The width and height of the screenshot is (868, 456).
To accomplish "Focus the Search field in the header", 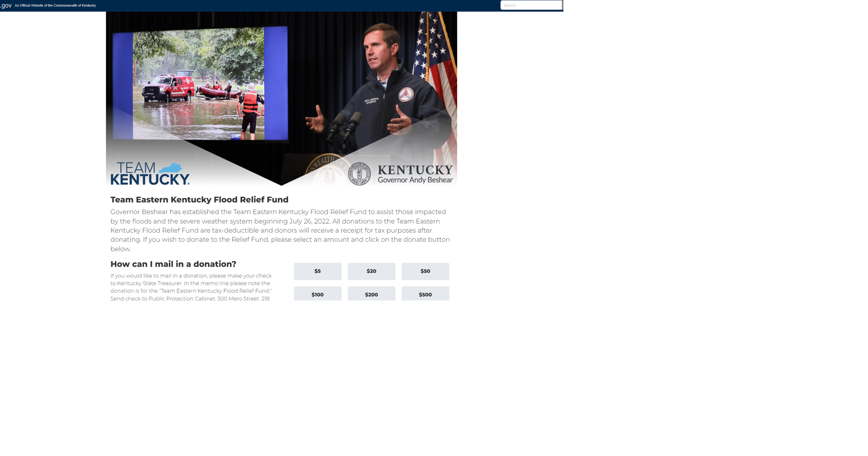I will (x=531, y=5).
